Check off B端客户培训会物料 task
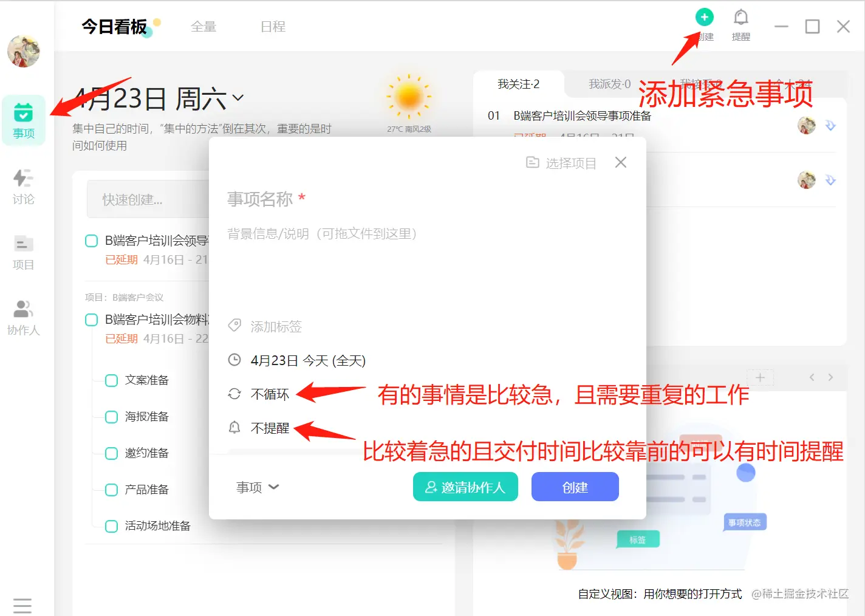The image size is (865, 616). pos(92,320)
